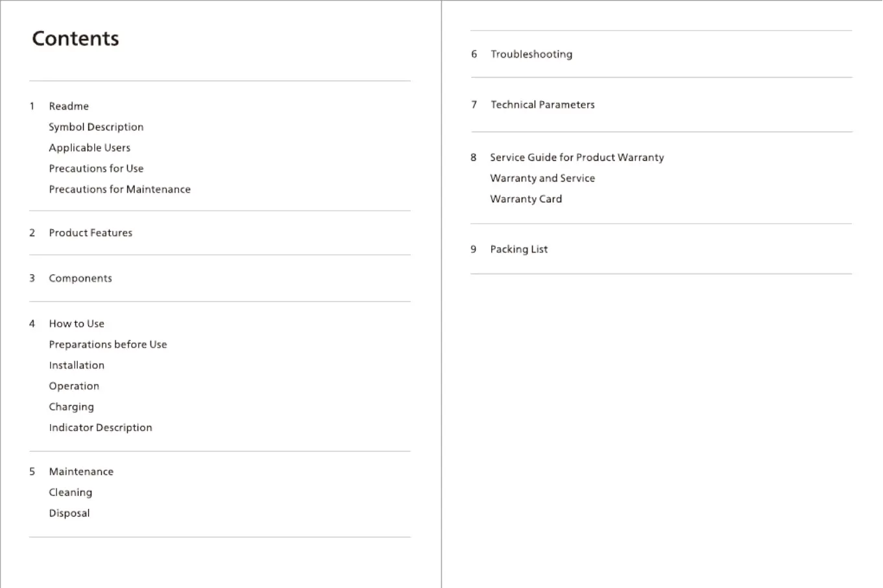
Task: Open the Operation entry
Action: point(74,386)
